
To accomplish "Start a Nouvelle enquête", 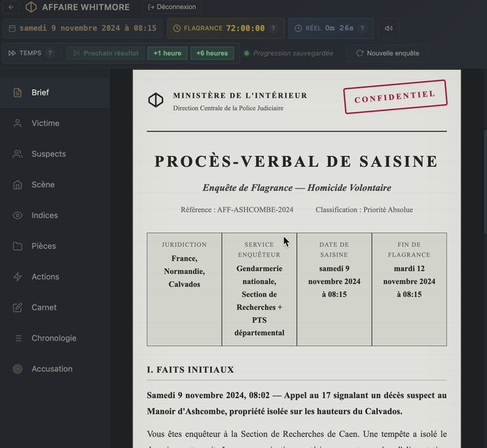I will click(387, 53).
